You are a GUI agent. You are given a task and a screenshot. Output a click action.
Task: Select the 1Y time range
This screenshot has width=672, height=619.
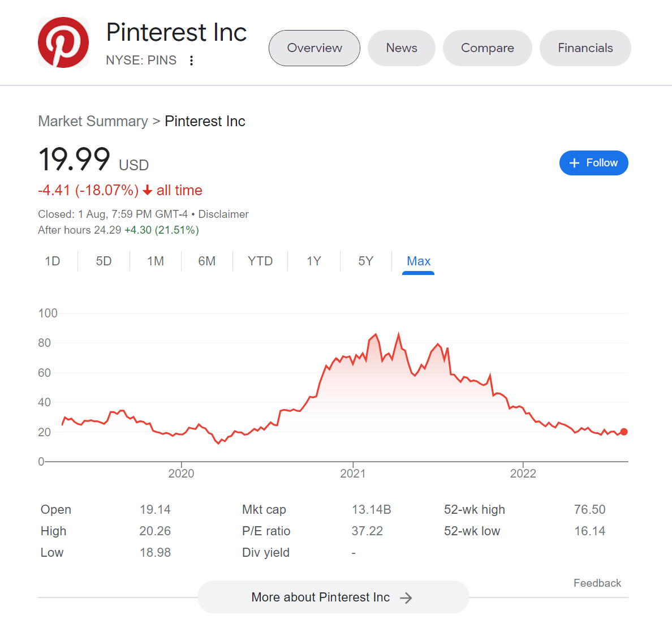tap(314, 261)
